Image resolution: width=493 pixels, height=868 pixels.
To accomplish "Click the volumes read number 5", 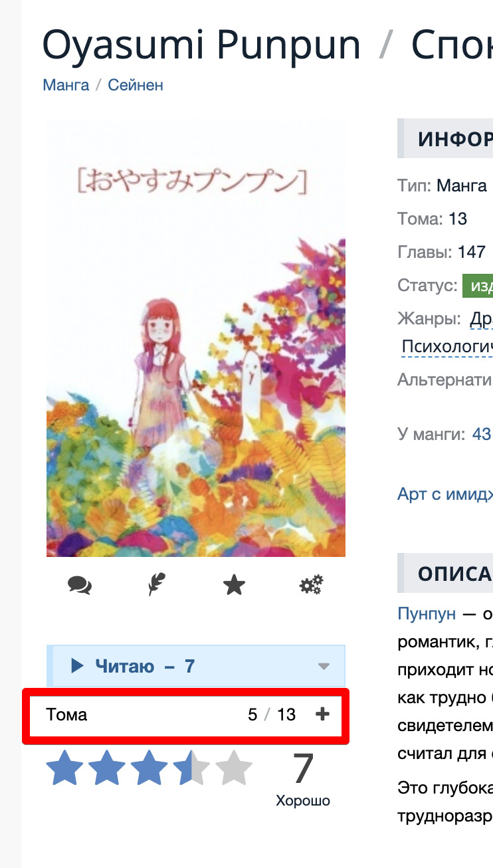I will coord(252,715).
